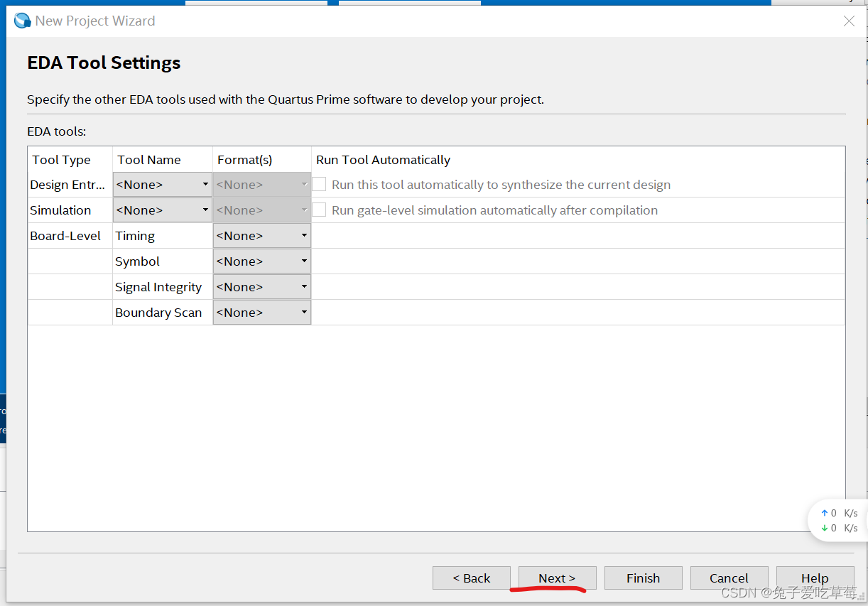Enable gate-level simulation after compilation checkbox
This screenshot has width=868, height=606.
[x=320, y=210]
